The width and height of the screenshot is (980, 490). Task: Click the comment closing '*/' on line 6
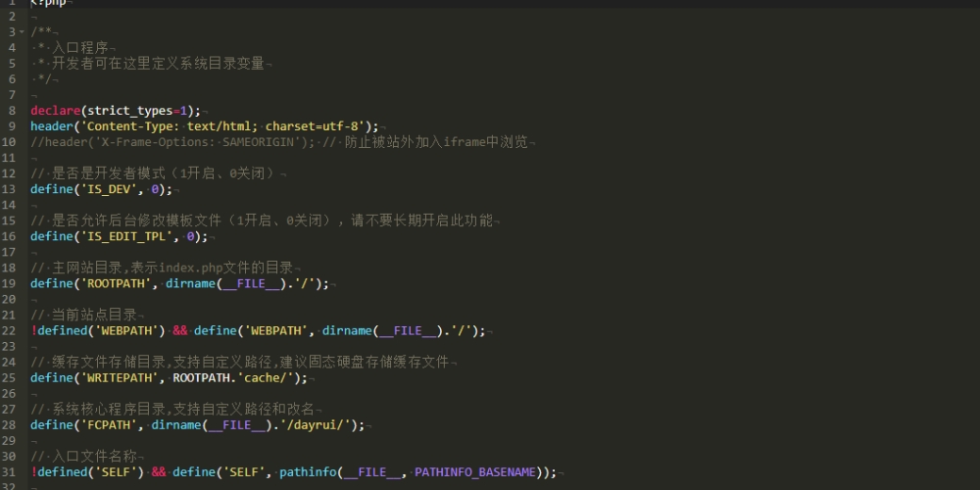[45, 79]
